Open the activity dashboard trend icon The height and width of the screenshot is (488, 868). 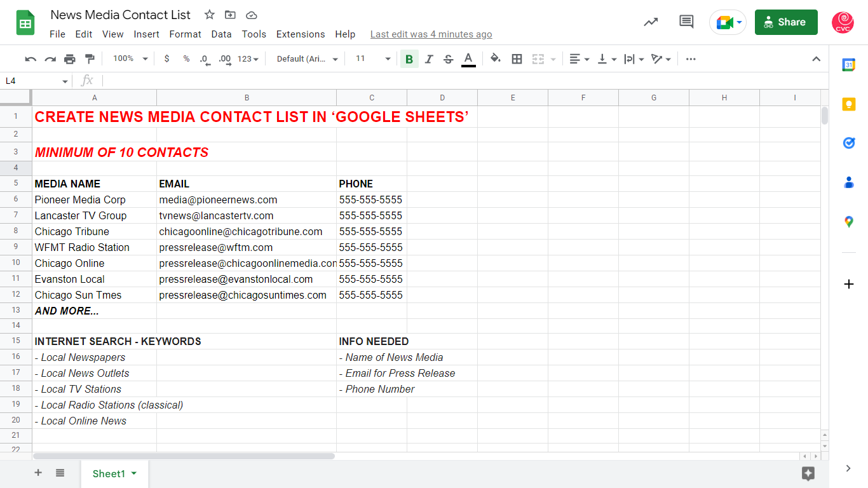(x=651, y=22)
